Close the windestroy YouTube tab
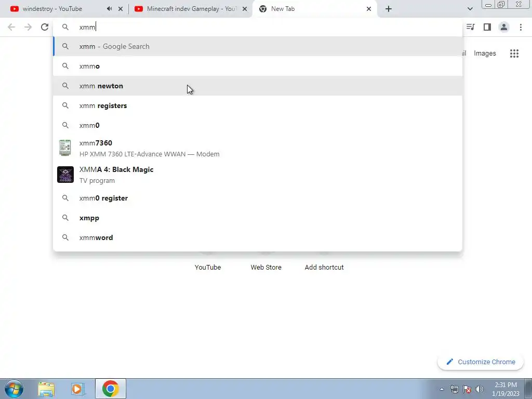This screenshot has height=399, width=532. click(x=121, y=9)
